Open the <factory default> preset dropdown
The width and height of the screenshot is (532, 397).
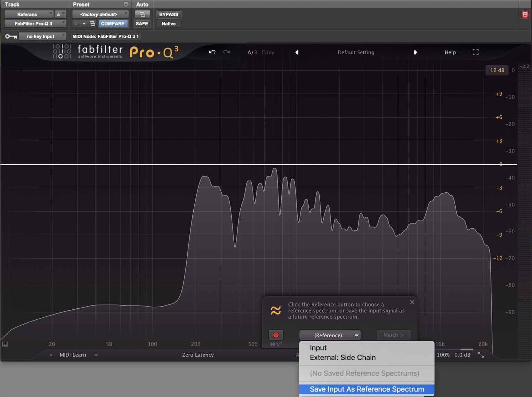tap(100, 14)
